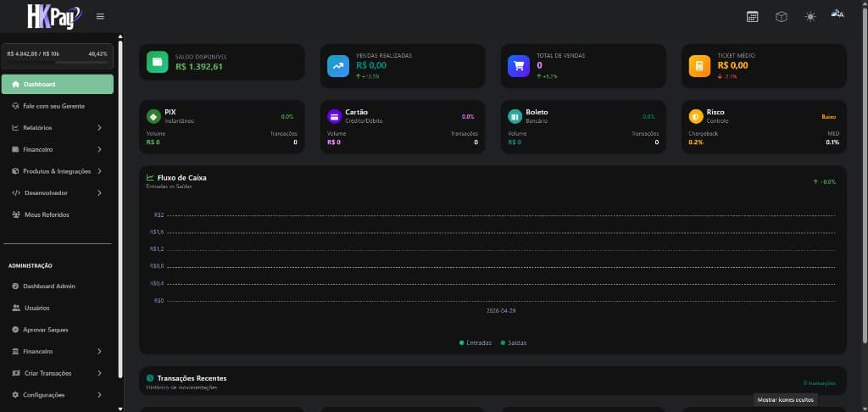This screenshot has height=412, width=868.
Task: Click the Saldo Disponível value R$ 1.392,61
Action: (198, 66)
